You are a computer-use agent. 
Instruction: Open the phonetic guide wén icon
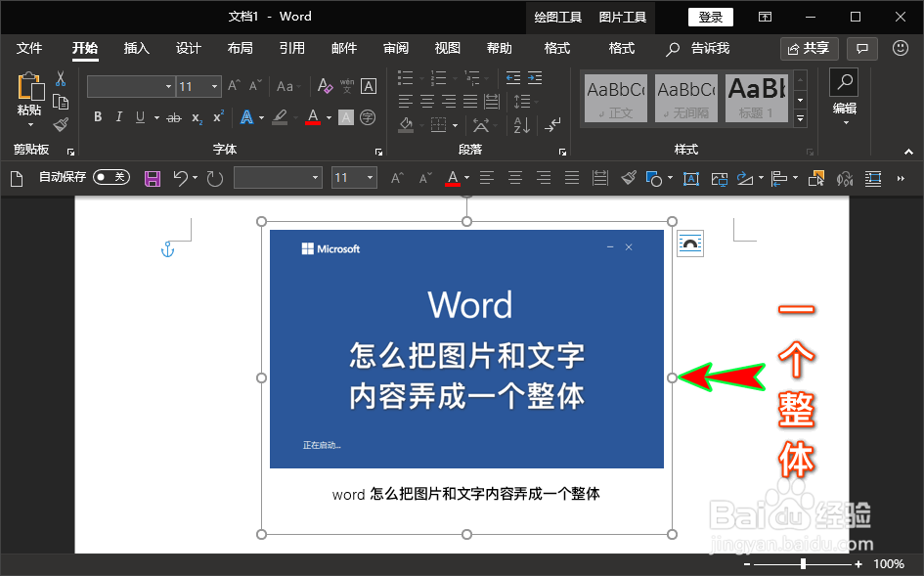tap(347, 86)
